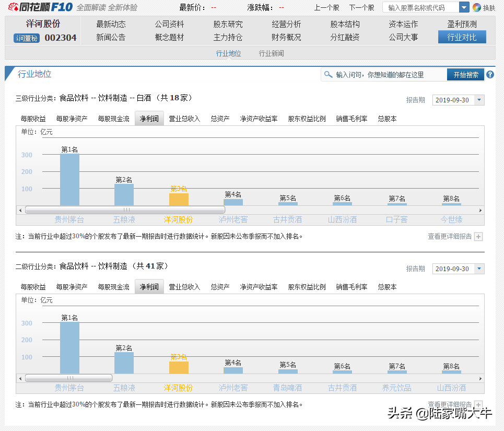Open the stock code search dropdown arrow

click(464, 7)
